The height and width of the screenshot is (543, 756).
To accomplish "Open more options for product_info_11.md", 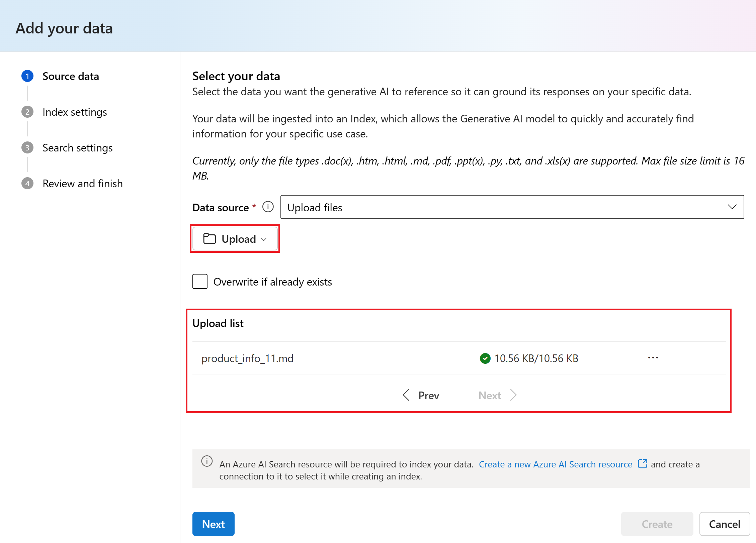I will coord(653,358).
